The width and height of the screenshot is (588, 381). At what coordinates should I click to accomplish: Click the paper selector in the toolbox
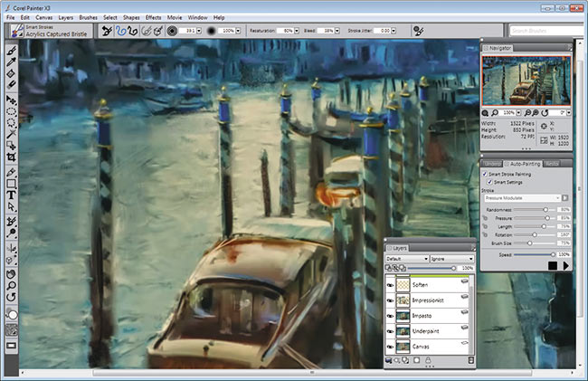pos(11,330)
